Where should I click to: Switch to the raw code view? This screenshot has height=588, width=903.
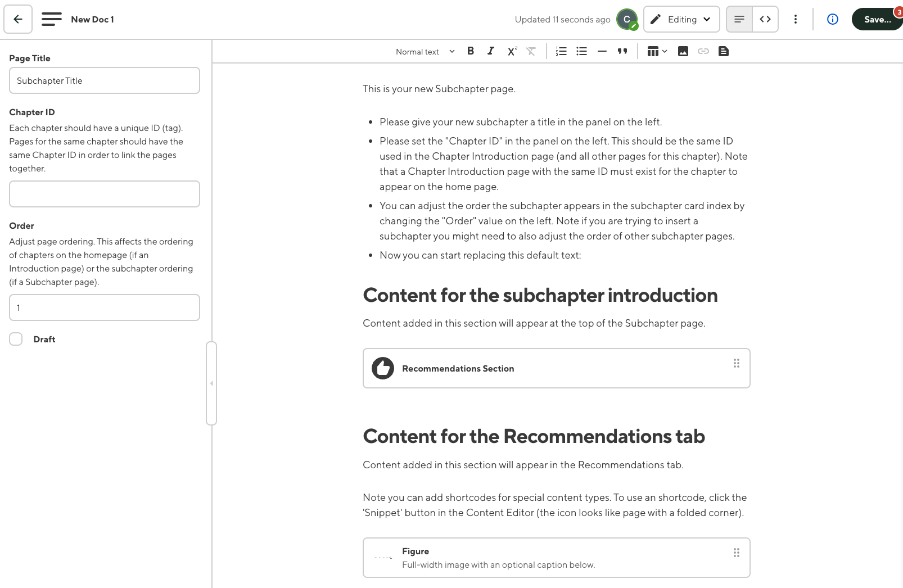click(765, 19)
